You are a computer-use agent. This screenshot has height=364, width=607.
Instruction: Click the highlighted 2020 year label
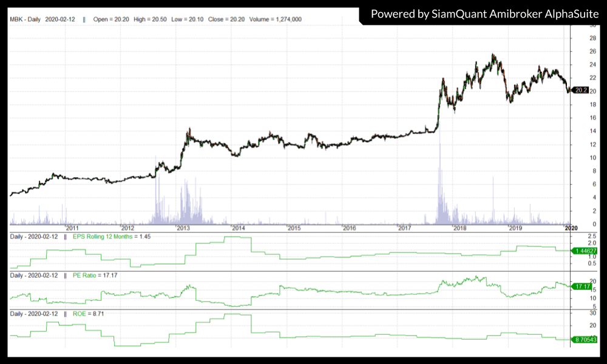click(x=571, y=228)
